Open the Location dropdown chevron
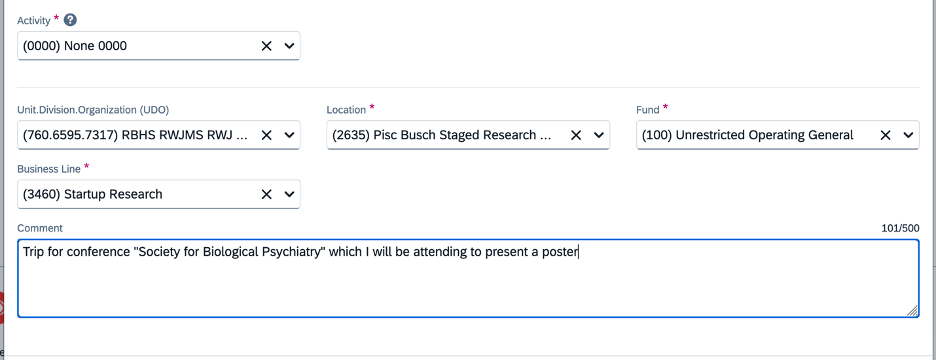This screenshot has height=360, width=936. pyautogui.click(x=599, y=136)
